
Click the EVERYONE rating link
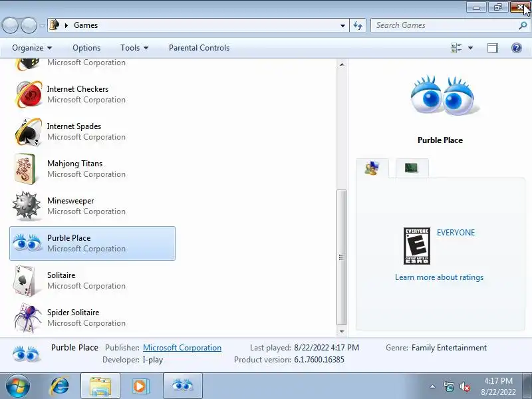(456, 232)
